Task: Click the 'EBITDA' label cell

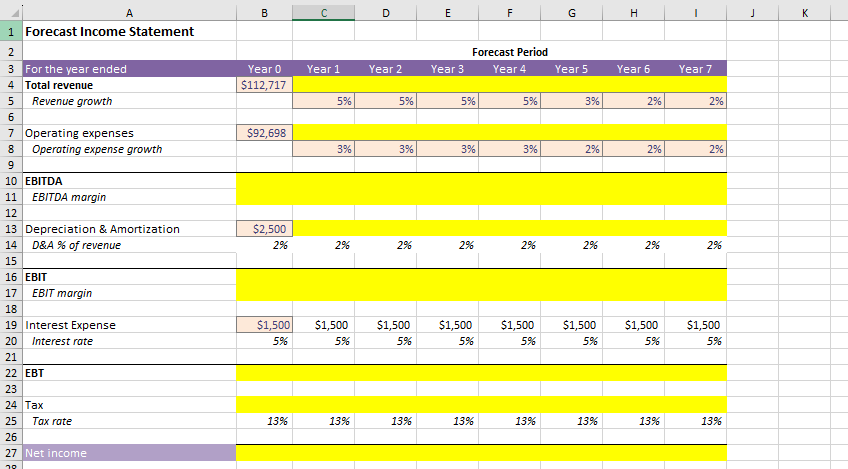Action: 129,181
